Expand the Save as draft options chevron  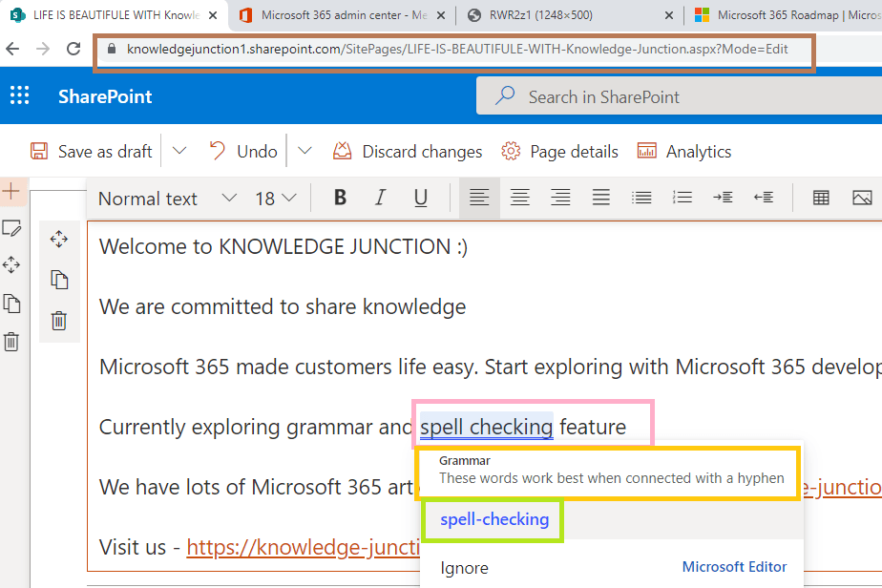[x=178, y=151]
